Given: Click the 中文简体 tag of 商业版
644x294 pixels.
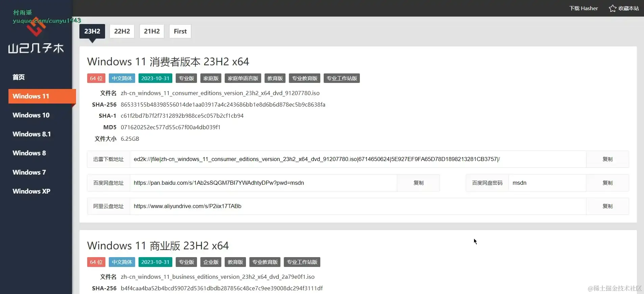Looking at the screenshot, I should point(122,262).
